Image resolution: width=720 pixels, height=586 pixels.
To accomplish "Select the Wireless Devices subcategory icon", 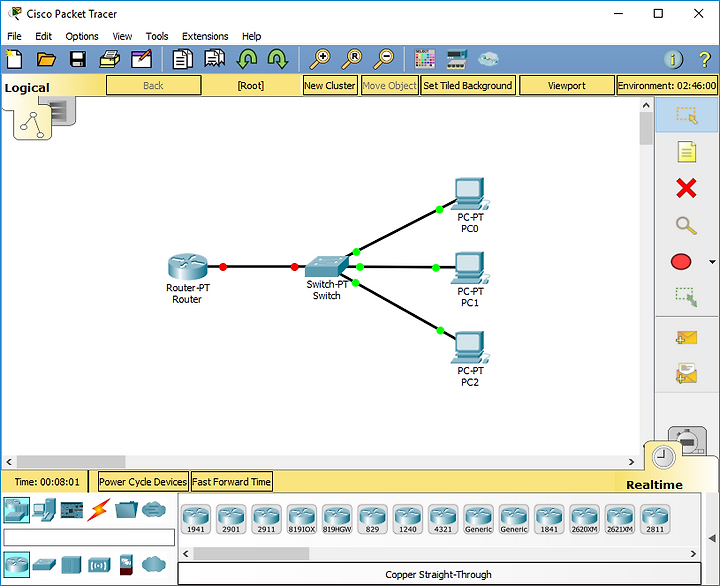I will 99,565.
